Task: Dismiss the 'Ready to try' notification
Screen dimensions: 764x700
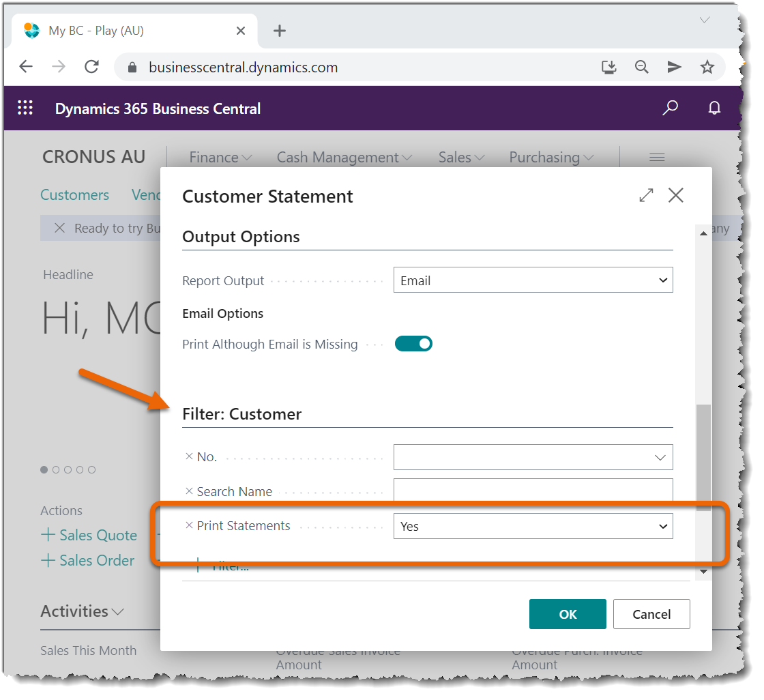Action: [x=59, y=228]
